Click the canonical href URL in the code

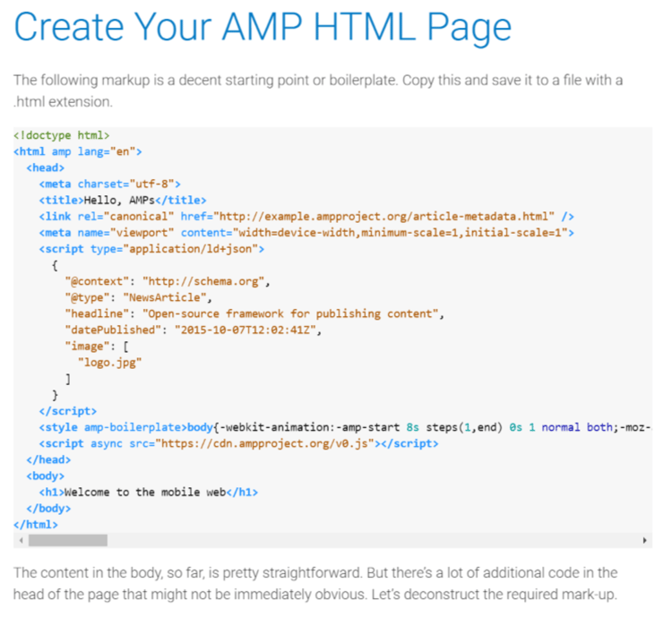click(383, 217)
